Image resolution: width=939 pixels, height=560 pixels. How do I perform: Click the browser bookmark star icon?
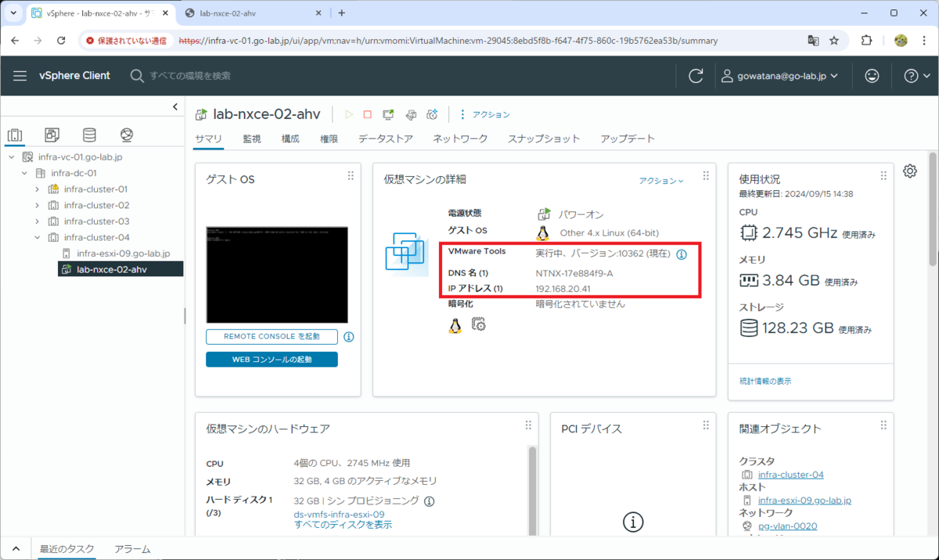point(834,41)
